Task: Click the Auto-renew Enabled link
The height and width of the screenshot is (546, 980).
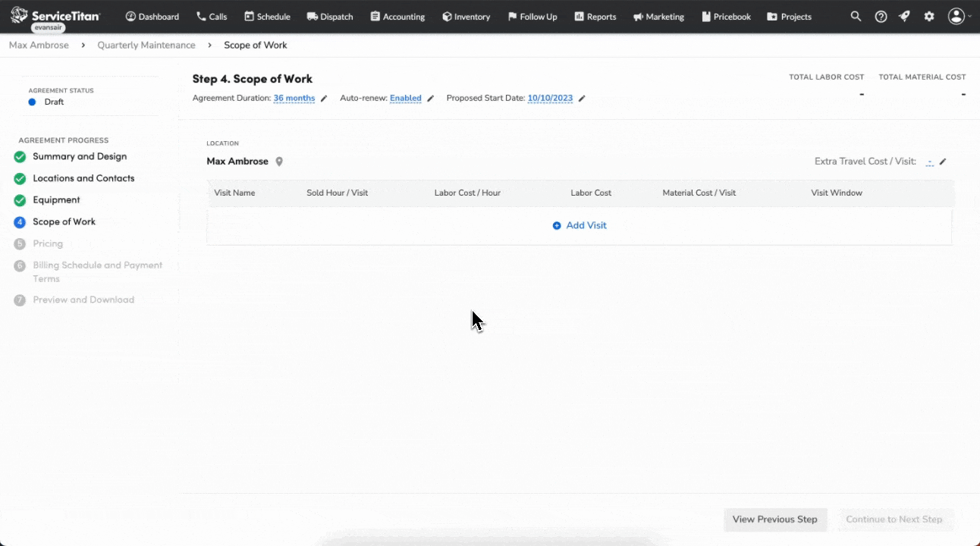Action: tap(406, 98)
